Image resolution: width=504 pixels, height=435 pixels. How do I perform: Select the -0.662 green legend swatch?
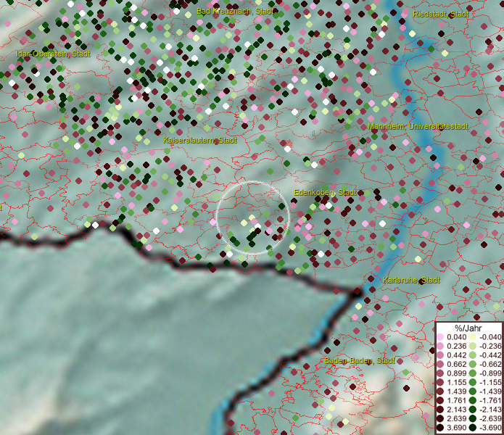473,365
